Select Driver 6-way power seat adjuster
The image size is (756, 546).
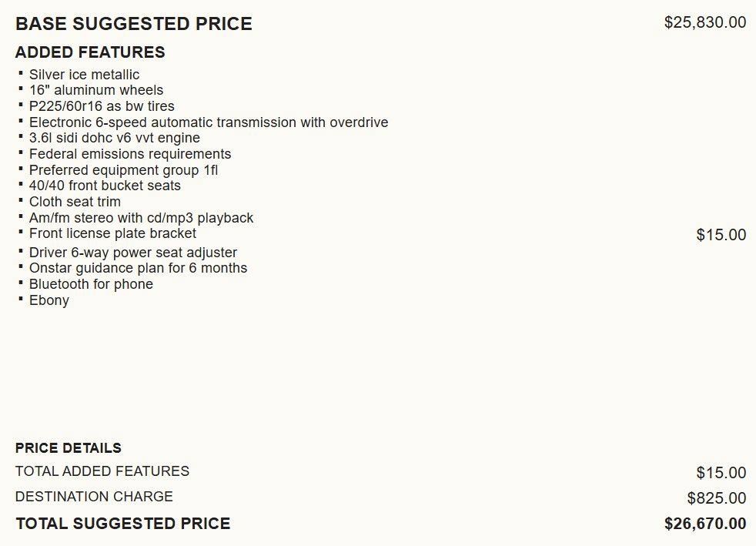[x=133, y=253]
